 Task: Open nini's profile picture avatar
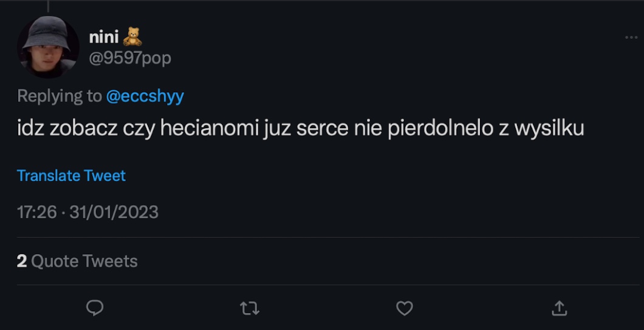(x=48, y=47)
